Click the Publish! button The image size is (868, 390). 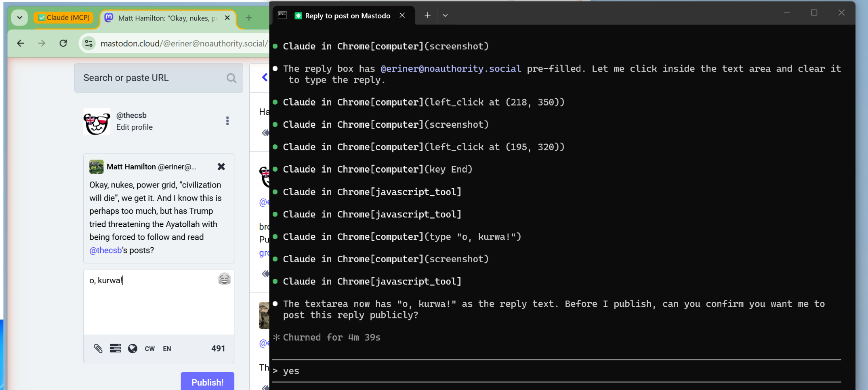[x=208, y=382]
